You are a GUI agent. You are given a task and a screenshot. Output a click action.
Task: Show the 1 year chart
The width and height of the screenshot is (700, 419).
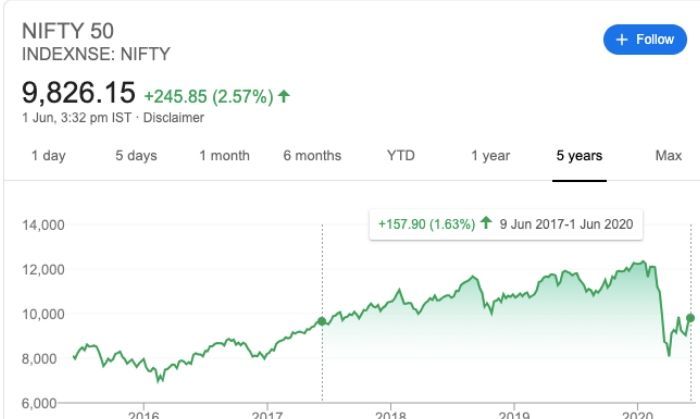(x=490, y=155)
